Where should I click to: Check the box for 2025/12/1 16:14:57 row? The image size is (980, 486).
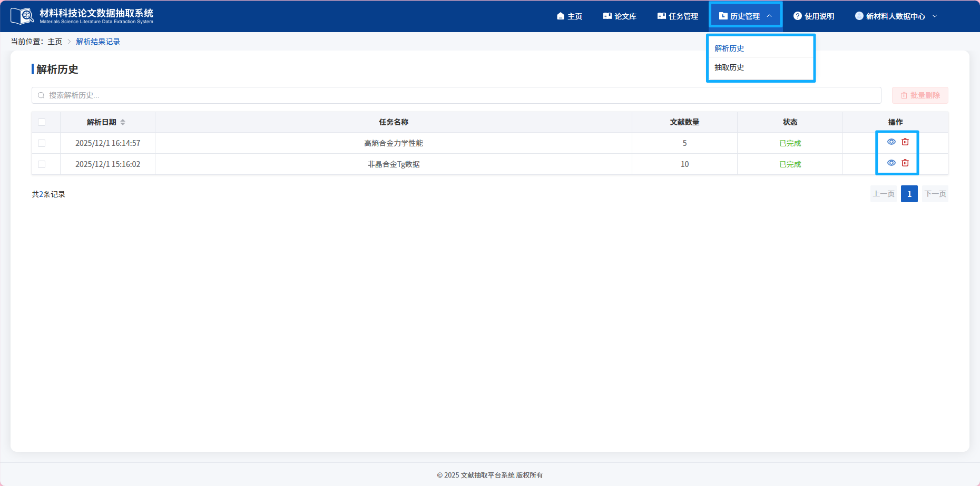click(42, 143)
